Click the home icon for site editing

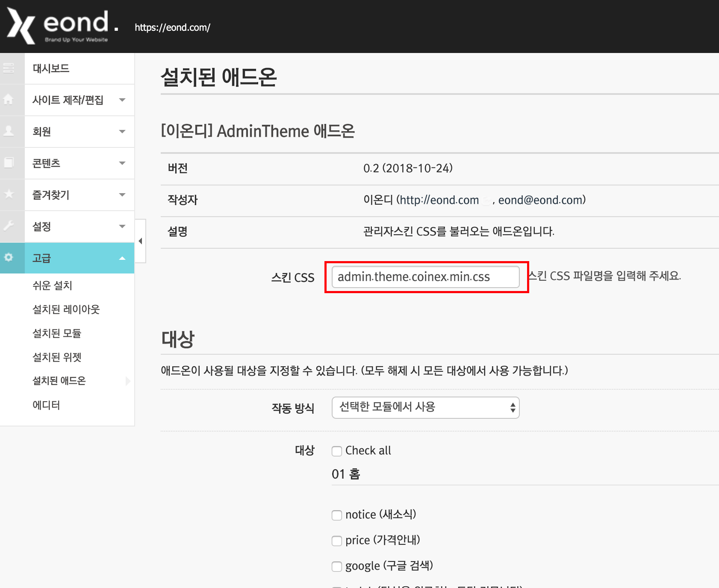point(8,100)
